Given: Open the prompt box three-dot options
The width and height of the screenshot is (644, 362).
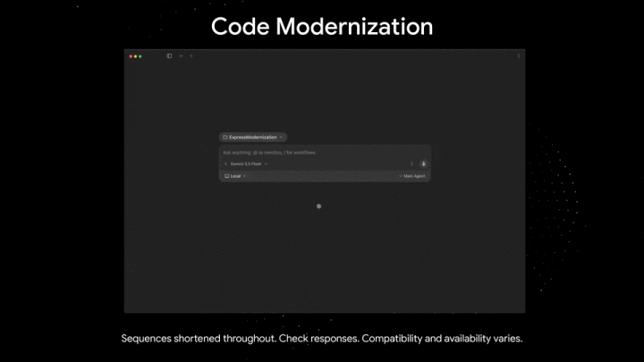Looking at the screenshot, I should [411, 164].
